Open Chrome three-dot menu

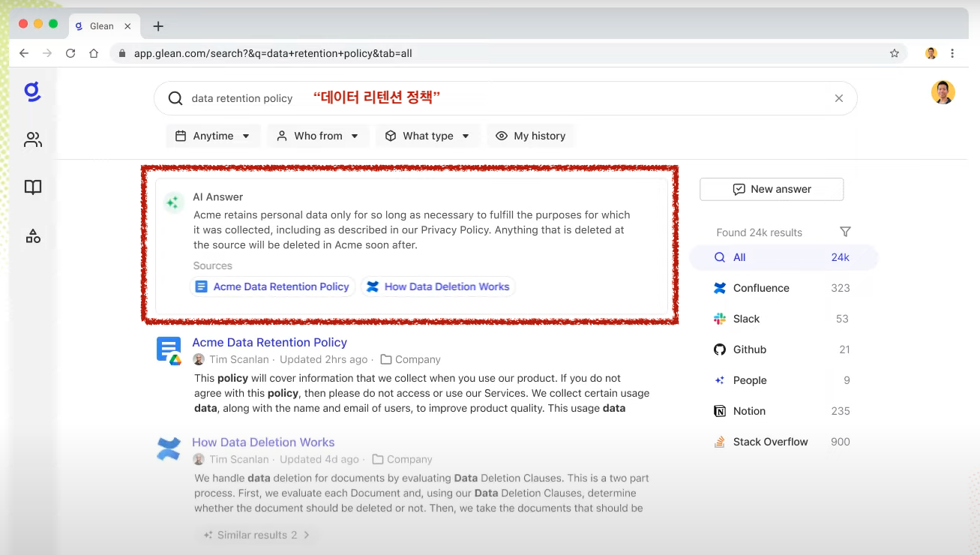click(952, 53)
